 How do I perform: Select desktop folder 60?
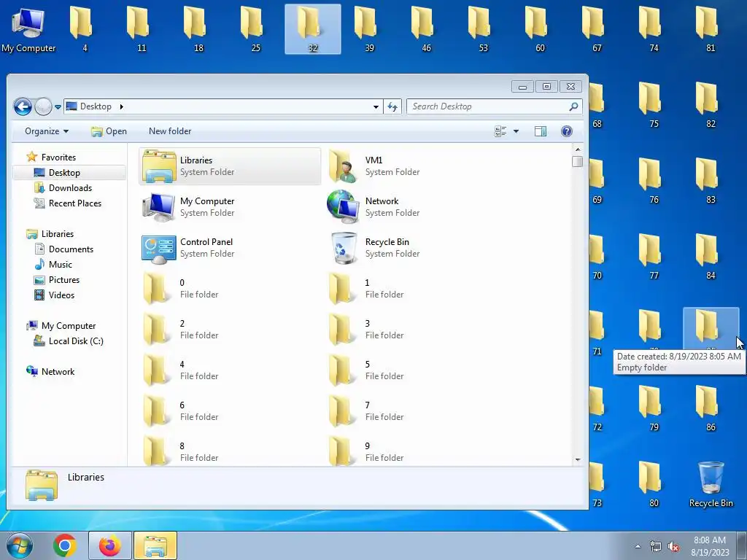[540, 29]
